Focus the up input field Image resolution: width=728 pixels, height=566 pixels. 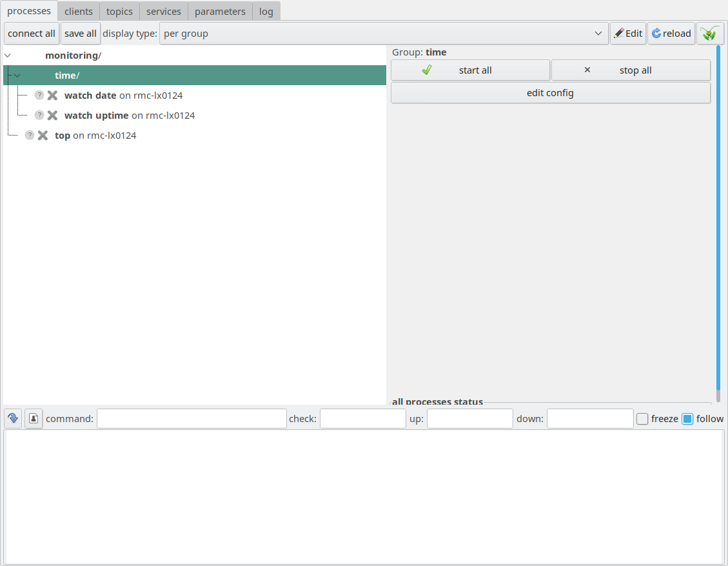470,419
